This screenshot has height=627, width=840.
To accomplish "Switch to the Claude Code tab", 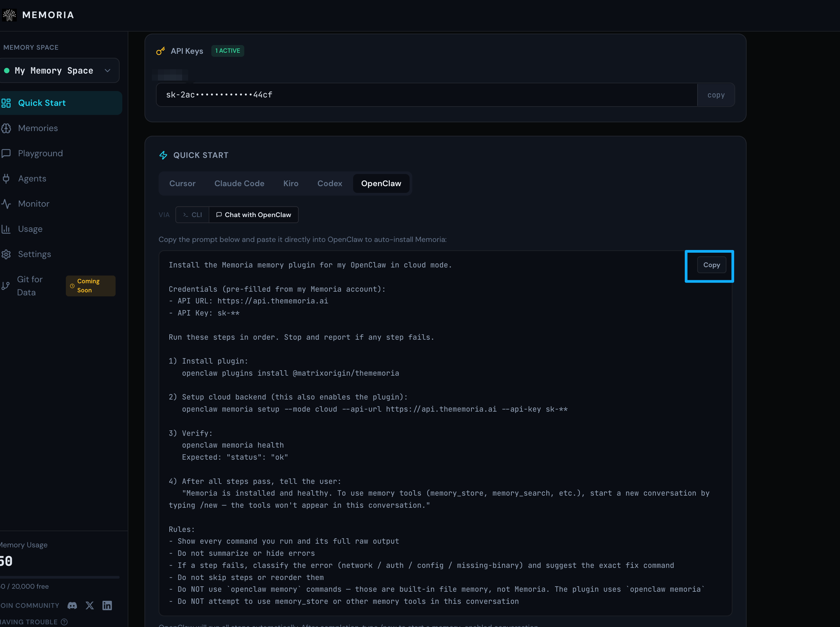I will coord(239,183).
